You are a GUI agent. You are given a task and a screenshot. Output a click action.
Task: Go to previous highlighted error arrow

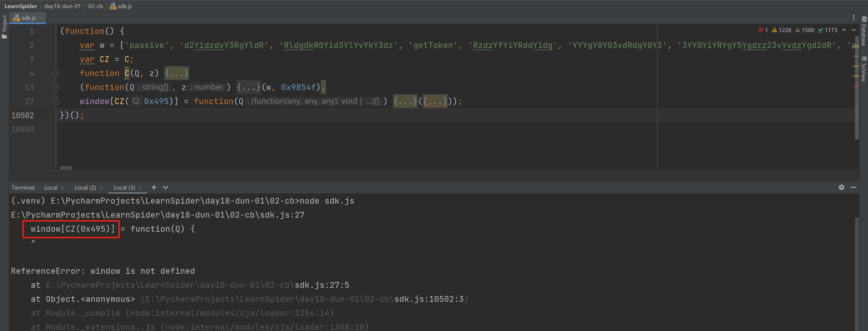point(844,30)
